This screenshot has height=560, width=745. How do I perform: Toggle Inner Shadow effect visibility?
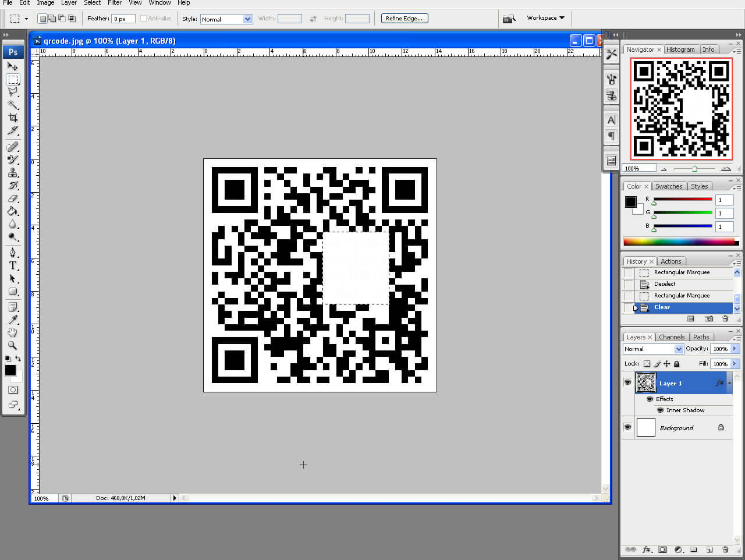coord(660,410)
